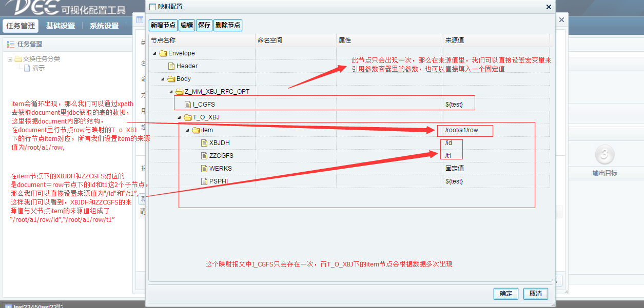The image size is (644, 308).
Task: Click the 命名空间 column header
Action: 296,40
